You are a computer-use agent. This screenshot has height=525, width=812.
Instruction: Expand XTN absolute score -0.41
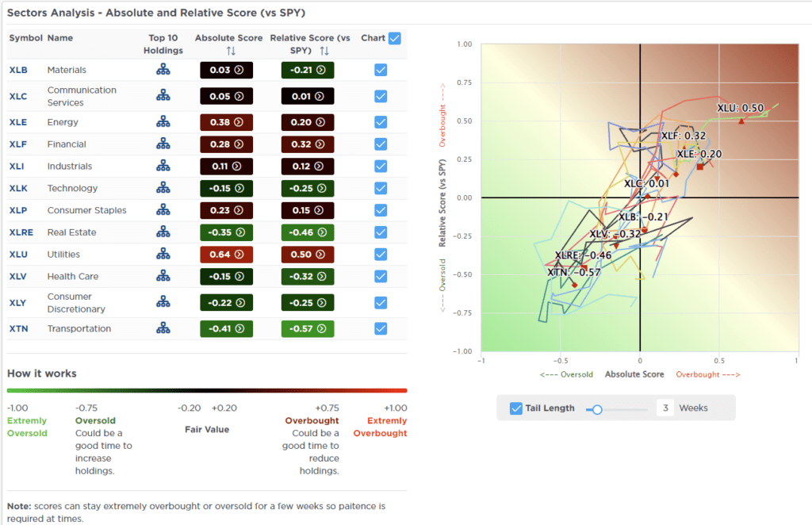pos(226,328)
